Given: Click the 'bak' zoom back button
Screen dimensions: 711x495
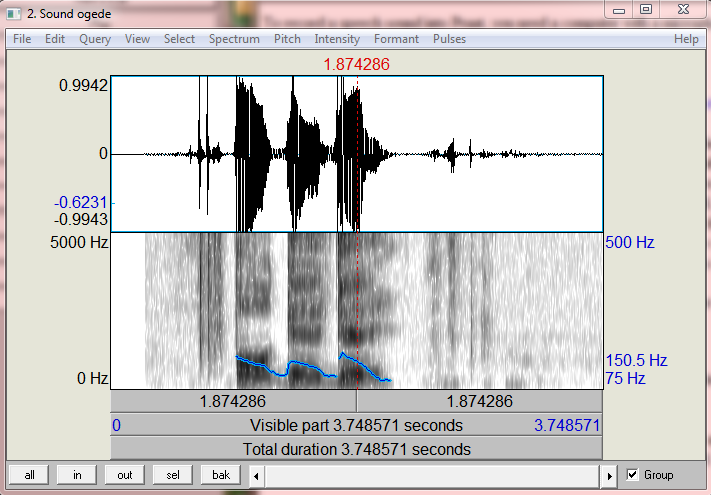Looking at the screenshot, I should coord(220,475).
